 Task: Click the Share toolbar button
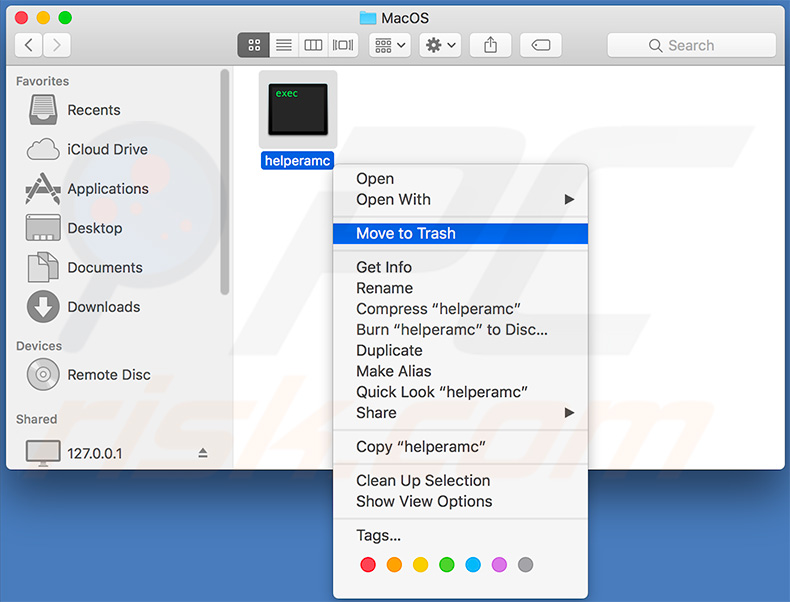pyautogui.click(x=490, y=45)
